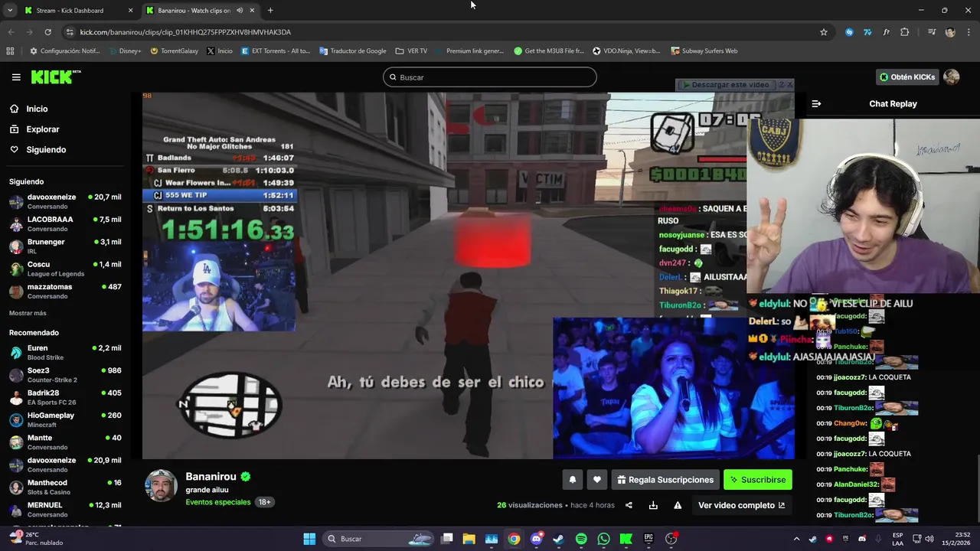Open the Extensions puzzle icon
Image resolution: width=980 pixels, height=551 pixels.
coord(905,32)
